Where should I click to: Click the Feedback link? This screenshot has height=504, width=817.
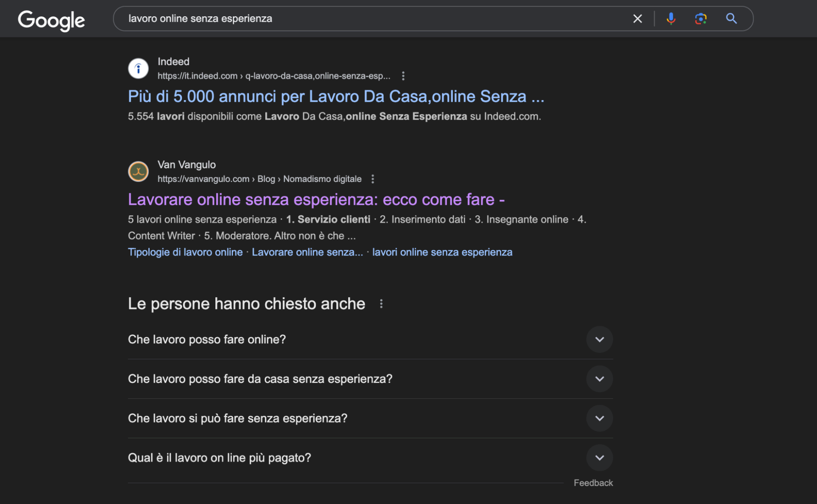[x=593, y=483]
